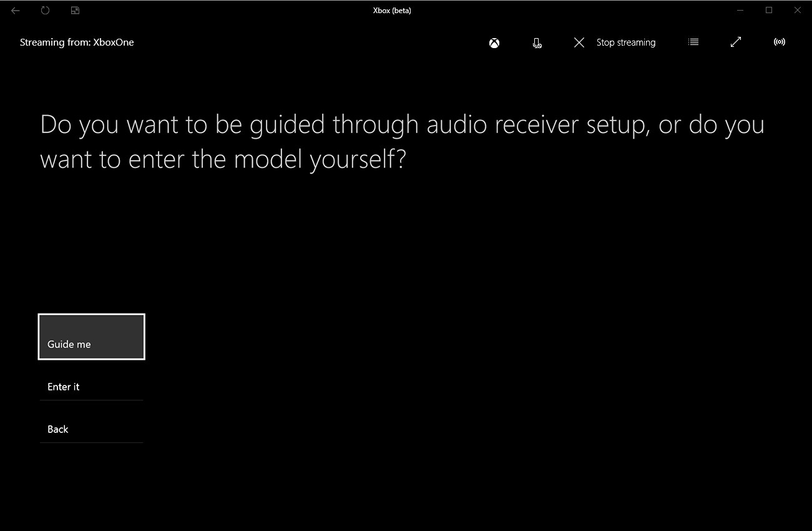Expand the stream to fullscreen
Viewport: 812px width, 531px height.
pos(735,42)
